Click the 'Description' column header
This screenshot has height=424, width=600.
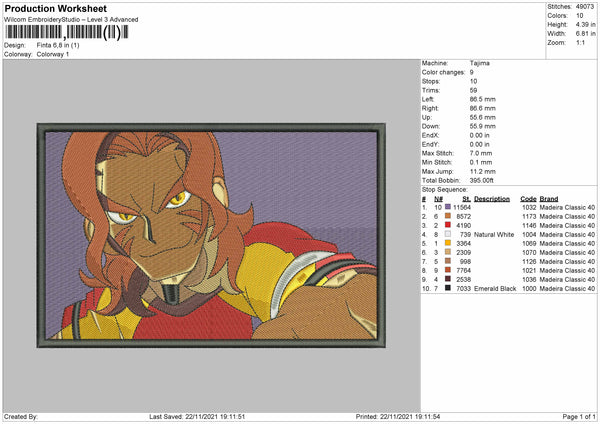(x=492, y=199)
